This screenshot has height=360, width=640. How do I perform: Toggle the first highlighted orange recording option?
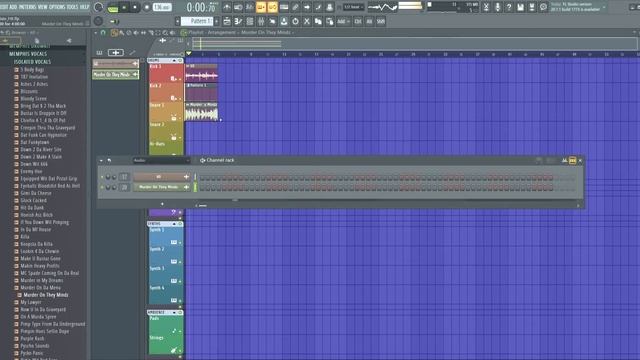click(x=261, y=7)
